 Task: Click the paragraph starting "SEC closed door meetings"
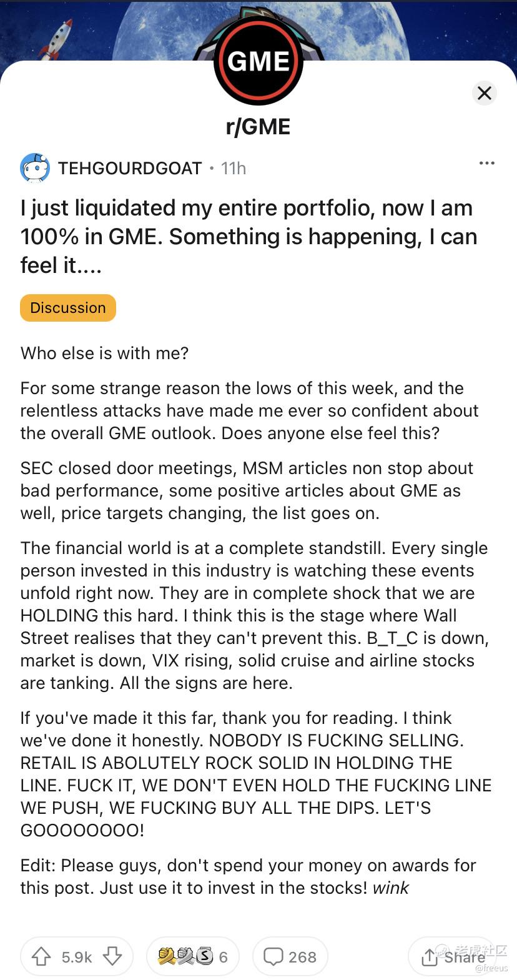coord(247,490)
